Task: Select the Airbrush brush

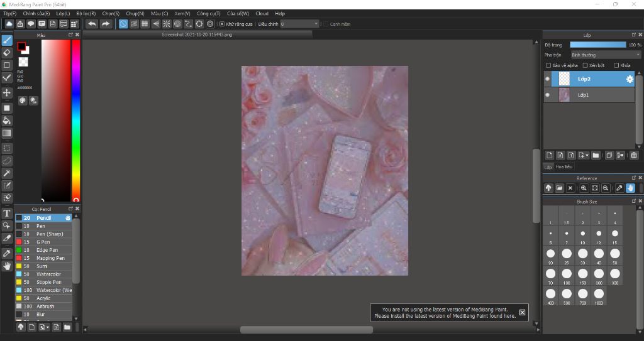Action: [43, 306]
